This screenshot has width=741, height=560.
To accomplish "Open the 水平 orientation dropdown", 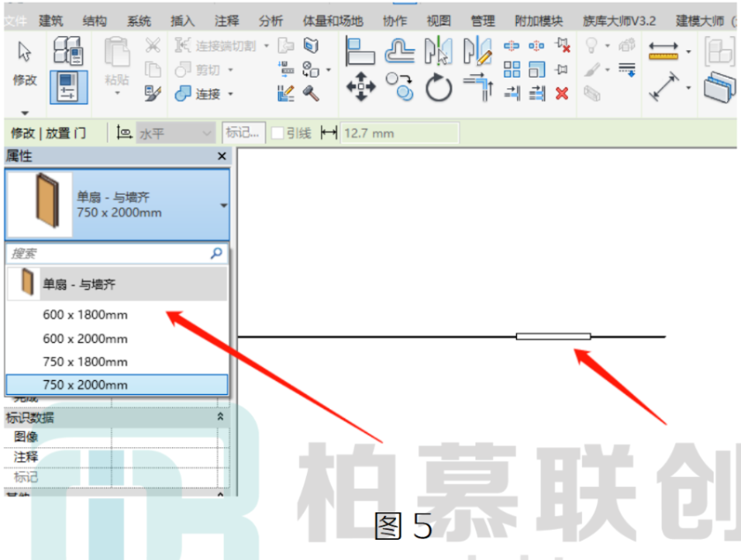I will tap(176, 133).
